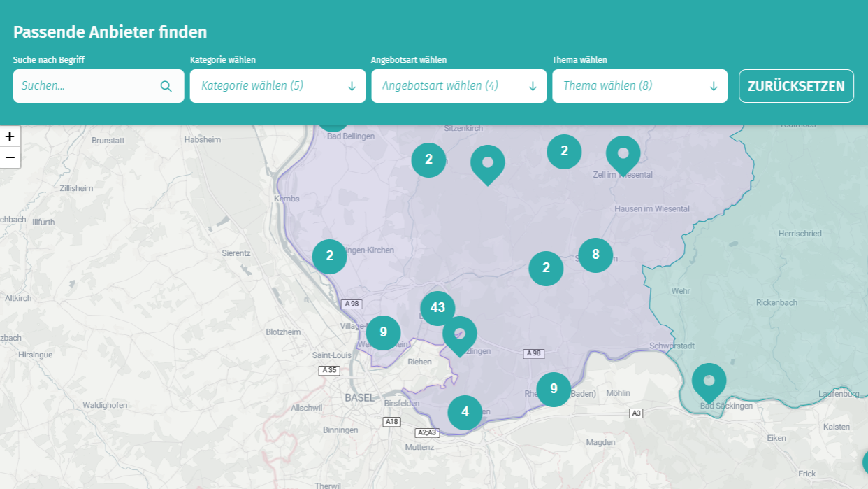Select the pin marker at Zell im Wiesental

click(623, 153)
